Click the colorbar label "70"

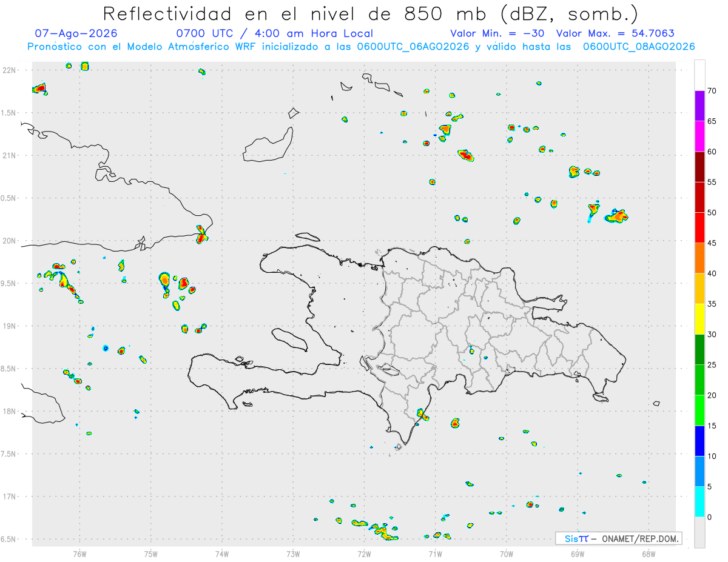point(712,91)
